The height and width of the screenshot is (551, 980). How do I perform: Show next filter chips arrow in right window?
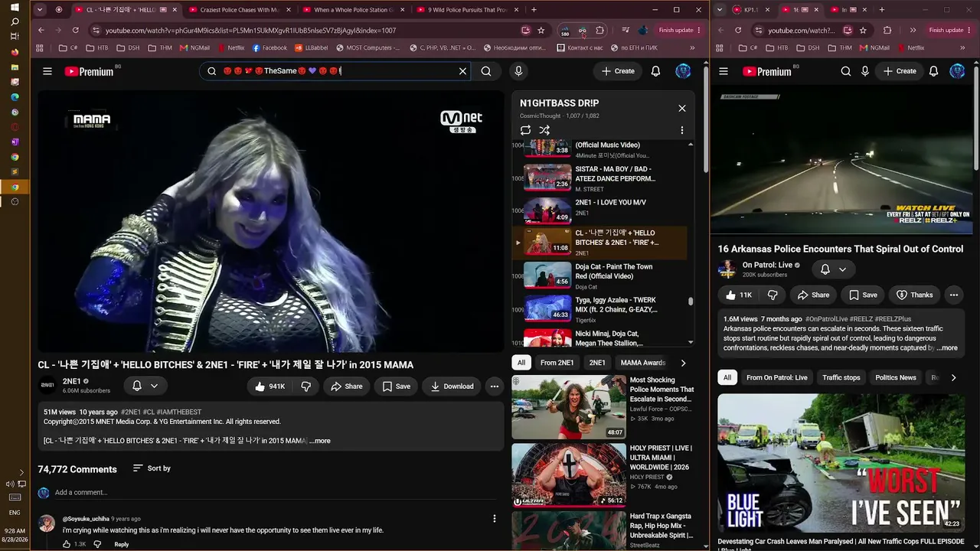coord(953,377)
